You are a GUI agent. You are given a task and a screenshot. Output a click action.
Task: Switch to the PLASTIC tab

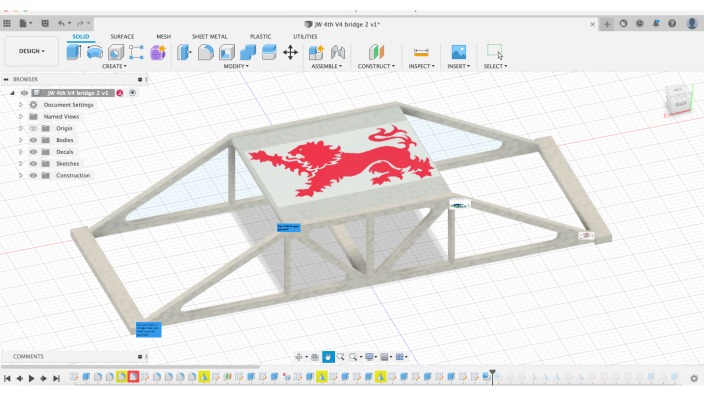(260, 36)
